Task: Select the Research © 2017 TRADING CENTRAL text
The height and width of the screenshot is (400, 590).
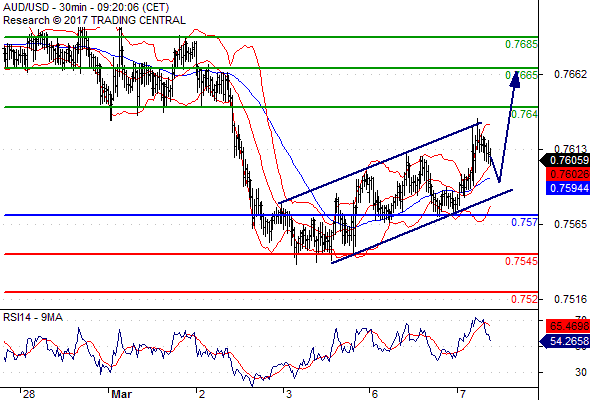Action: (x=94, y=20)
